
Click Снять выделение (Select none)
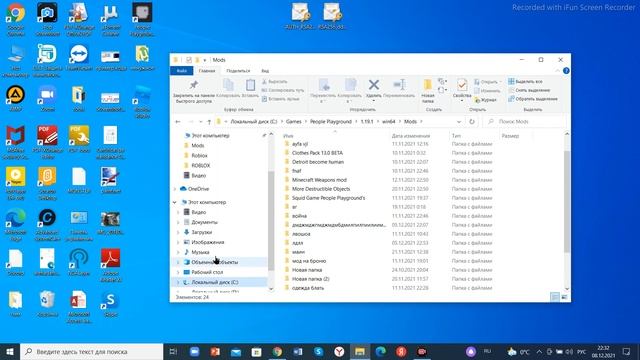click(x=529, y=90)
